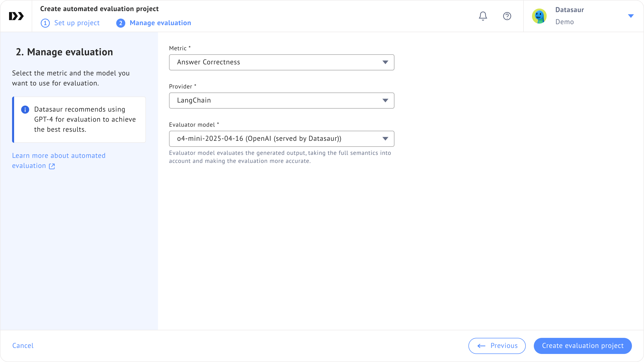Click the external link icon beside evaluation
The image size is (644, 362).
click(52, 166)
